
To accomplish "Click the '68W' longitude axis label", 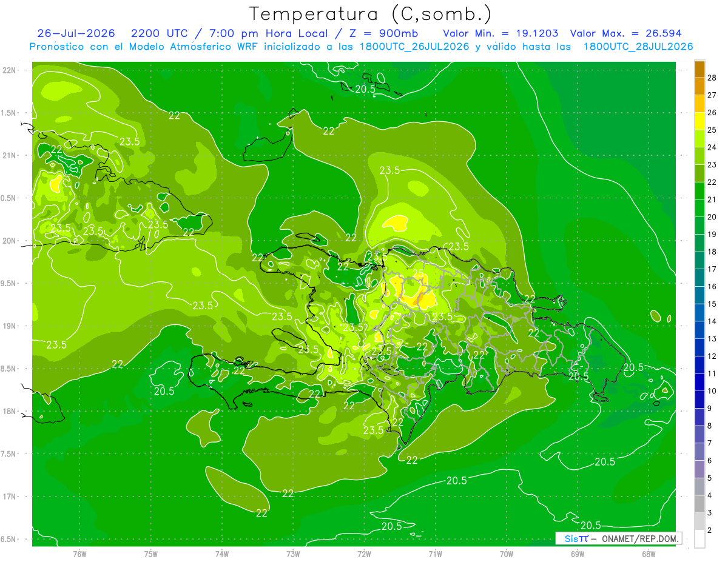I will tap(649, 554).
